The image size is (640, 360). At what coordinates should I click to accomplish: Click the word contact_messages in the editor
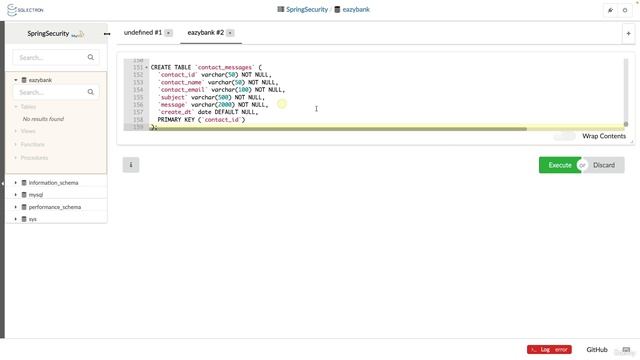pos(225,67)
